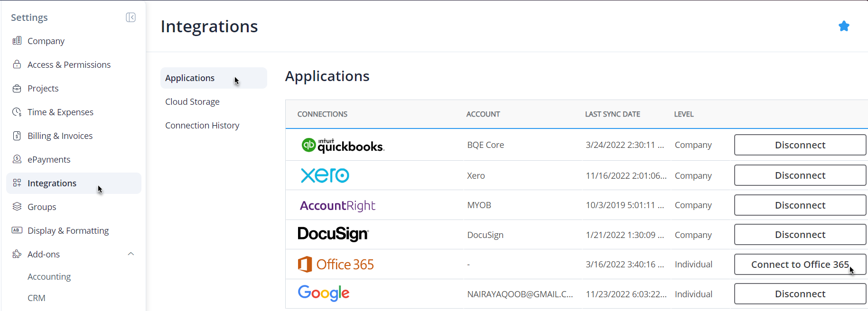
Task: Open Company settings
Action: 46,41
